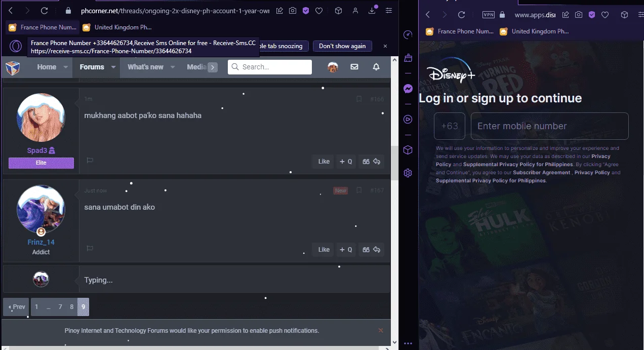Open GX Control in the sidebar
Screen dimensions: 644x350
[x=408, y=34]
